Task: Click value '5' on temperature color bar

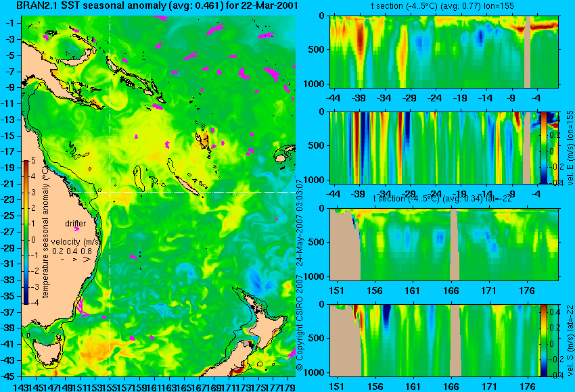Action: [x=33, y=160]
